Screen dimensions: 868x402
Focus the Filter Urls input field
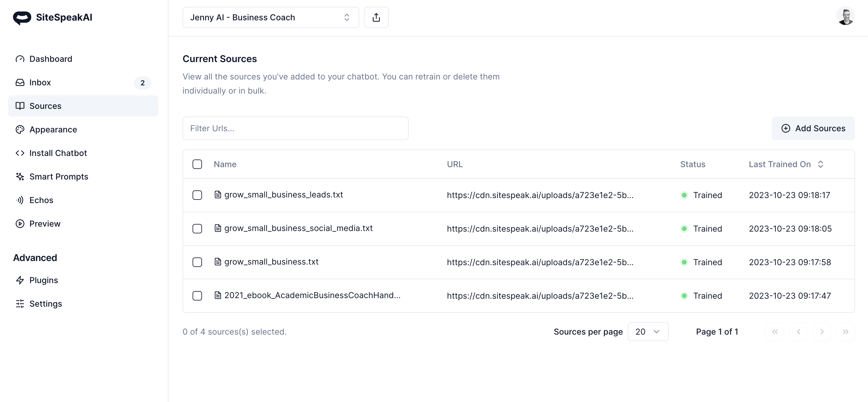(x=295, y=128)
